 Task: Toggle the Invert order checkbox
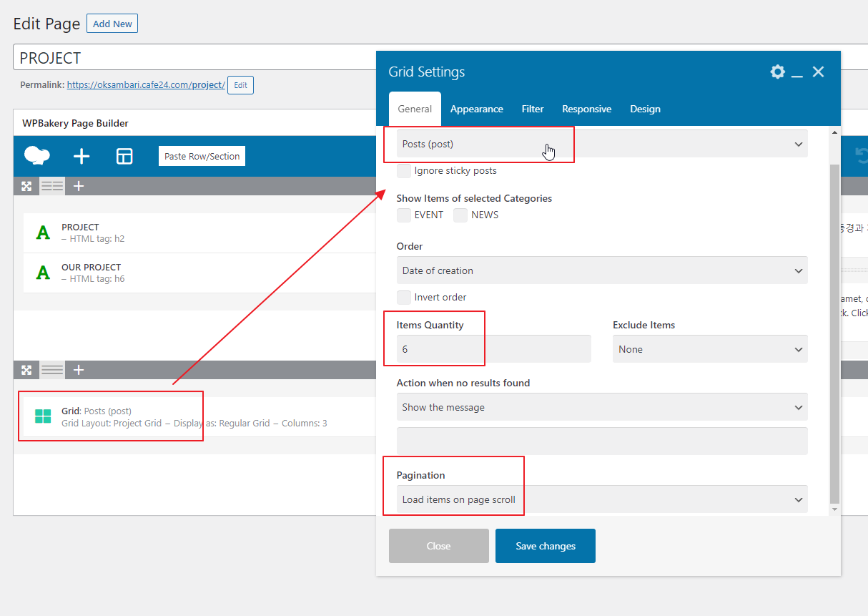click(404, 297)
